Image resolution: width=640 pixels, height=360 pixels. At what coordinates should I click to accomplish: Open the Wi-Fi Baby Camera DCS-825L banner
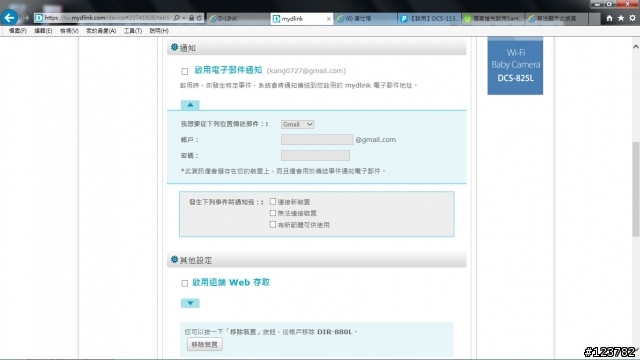pyautogui.click(x=515, y=66)
